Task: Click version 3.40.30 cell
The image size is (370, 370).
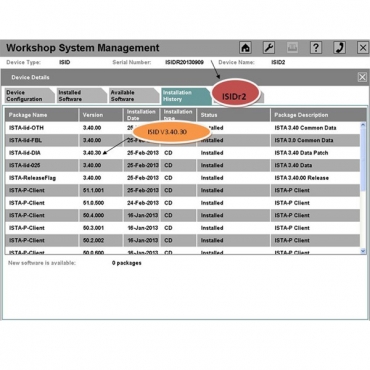Action: pos(101,153)
